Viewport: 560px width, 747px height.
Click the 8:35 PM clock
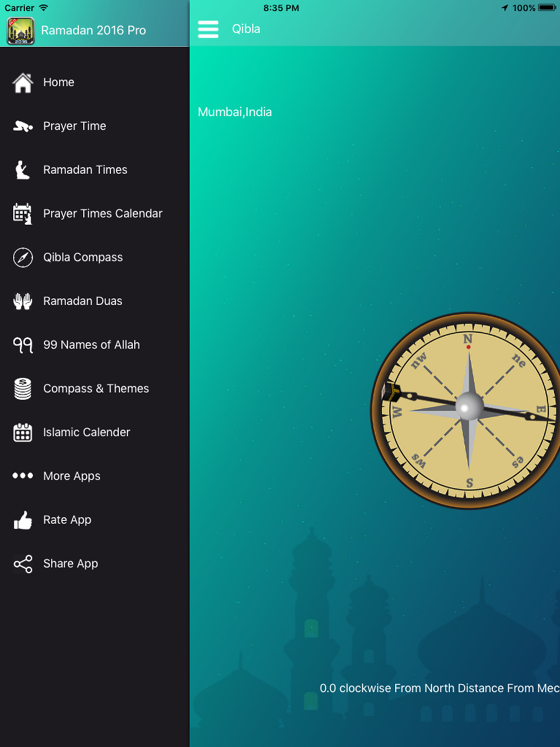click(x=281, y=8)
